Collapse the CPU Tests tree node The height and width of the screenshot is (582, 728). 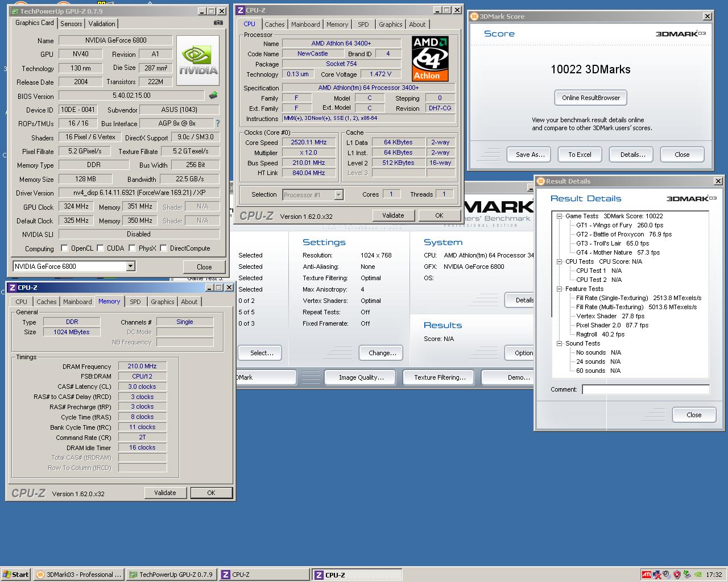tap(559, 261)
